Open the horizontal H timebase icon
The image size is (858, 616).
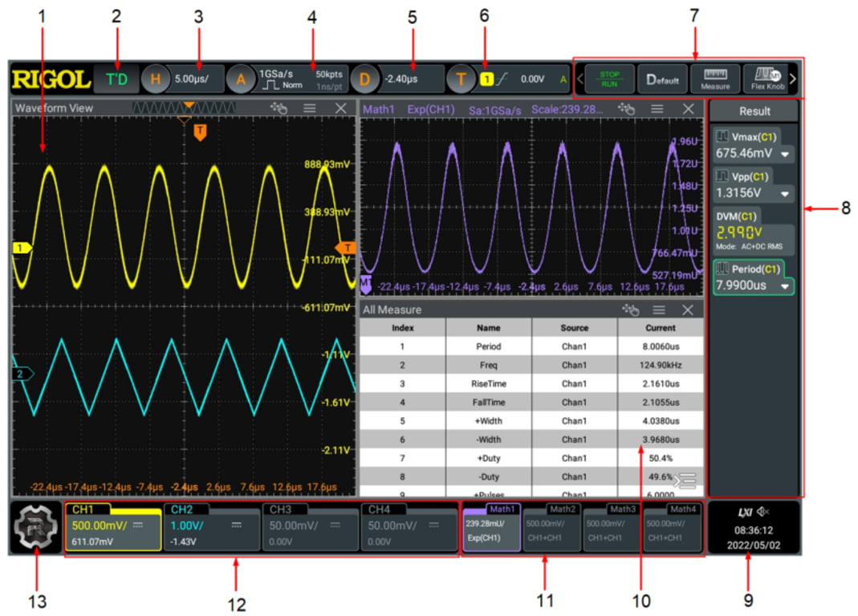(156, 79)
